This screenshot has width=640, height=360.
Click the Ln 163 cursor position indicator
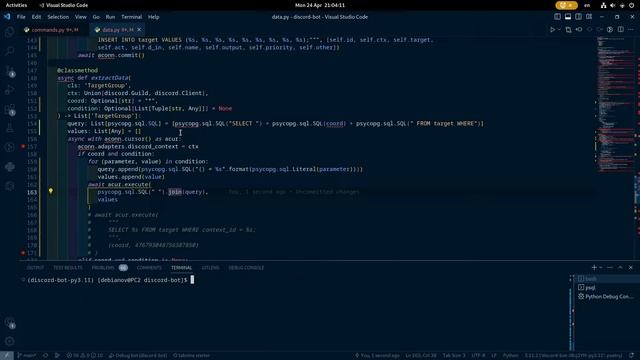pyautogui.click(x=421, y=356)
